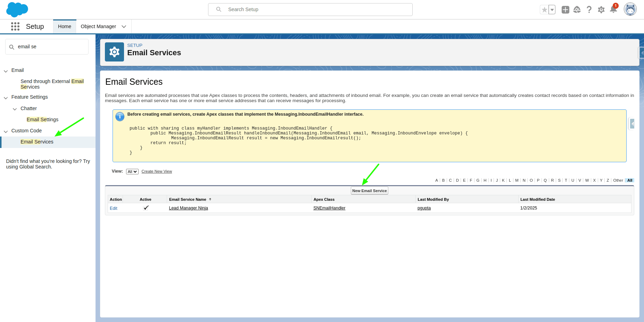Image resolution: width=644 pixels, height=322 pixels.
Task: Sort by the Apex Class column header
Action: [324, 199]
